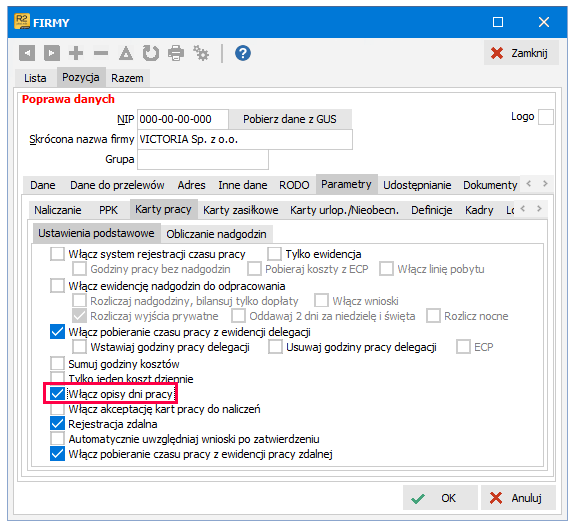Toggle Włącz system rejestracji czasu pracy

[57, 254]
